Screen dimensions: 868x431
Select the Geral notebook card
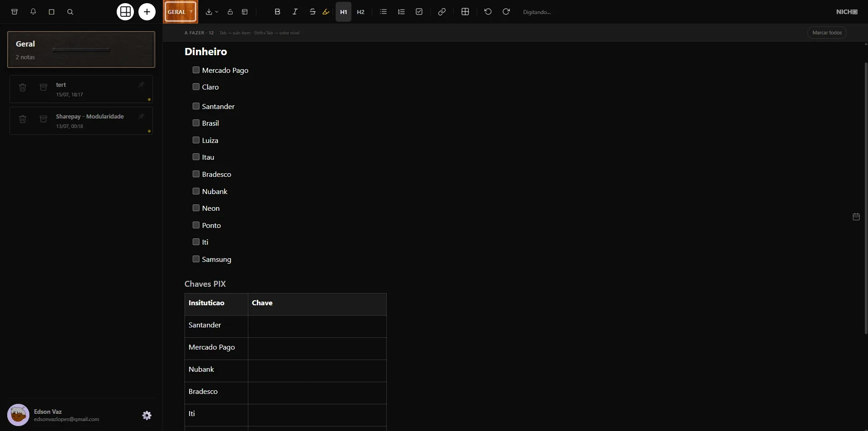point(81,49)
